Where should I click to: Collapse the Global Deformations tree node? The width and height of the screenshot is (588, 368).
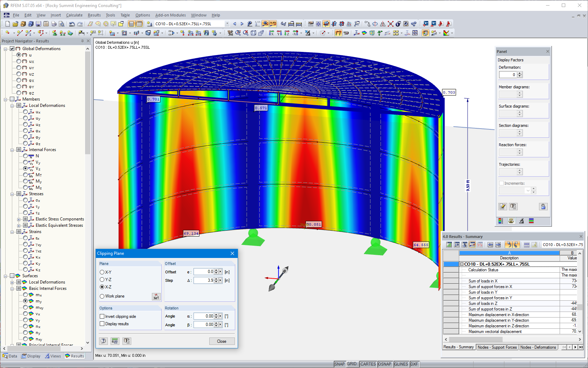pyautogui.click(x=6, y=49)
